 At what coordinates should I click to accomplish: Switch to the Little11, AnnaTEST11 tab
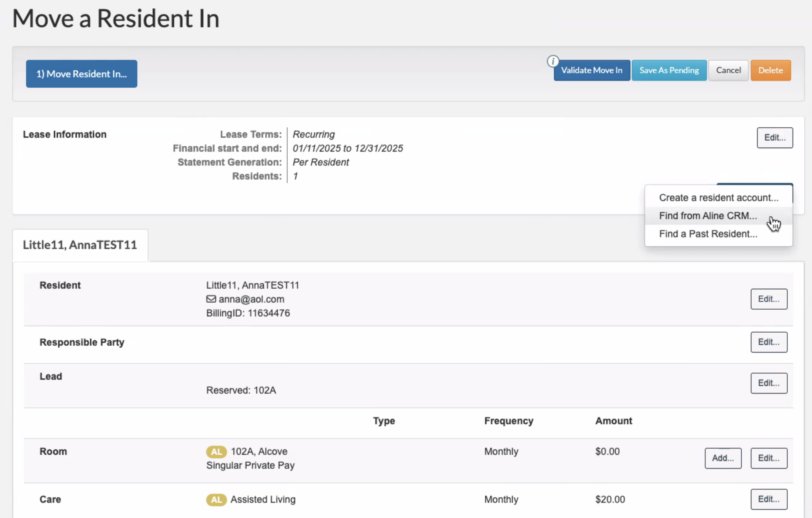80,245
